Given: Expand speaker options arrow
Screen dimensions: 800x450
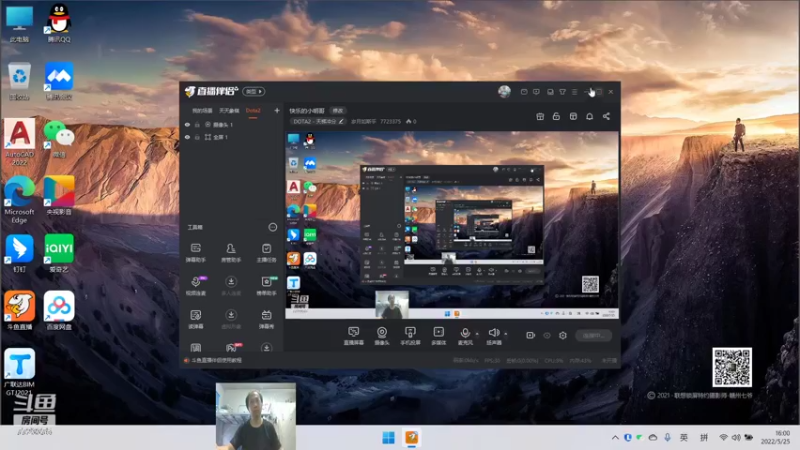Looking at the screenshot, I should point(506,334).
